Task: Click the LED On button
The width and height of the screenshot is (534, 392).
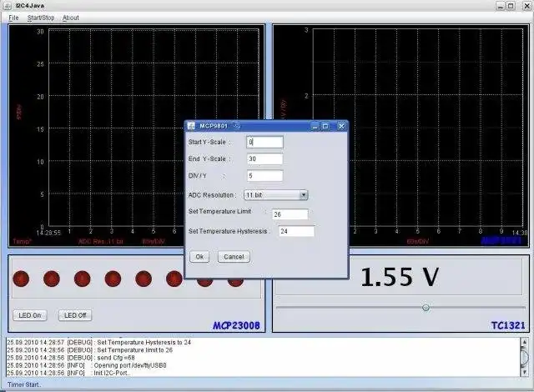Action: [x=30, y=315]
